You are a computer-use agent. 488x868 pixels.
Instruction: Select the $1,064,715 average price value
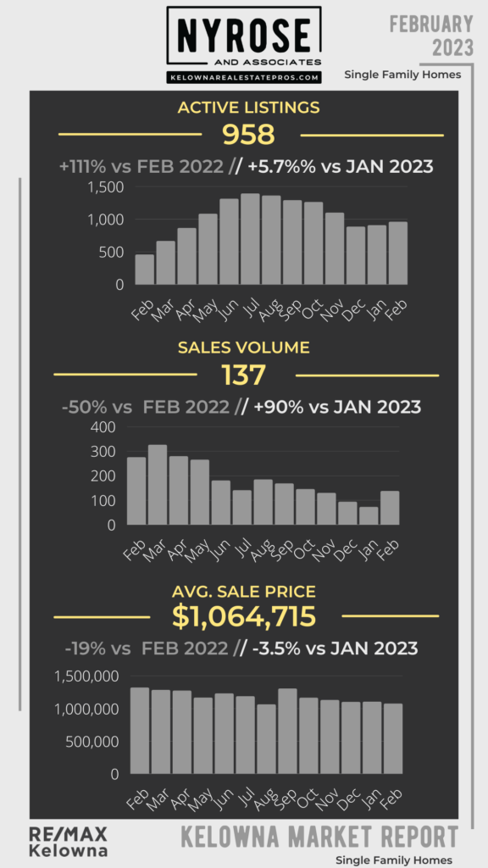click(244, 617)
